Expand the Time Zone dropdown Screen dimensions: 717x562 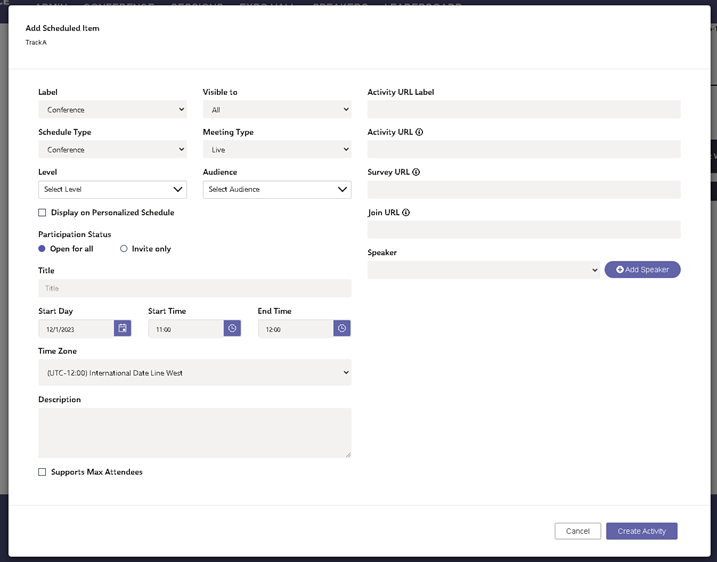(195, 373)
